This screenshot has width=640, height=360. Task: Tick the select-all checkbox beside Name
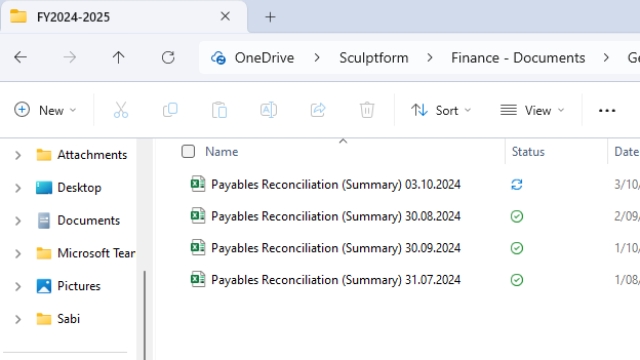click(188, 151)
